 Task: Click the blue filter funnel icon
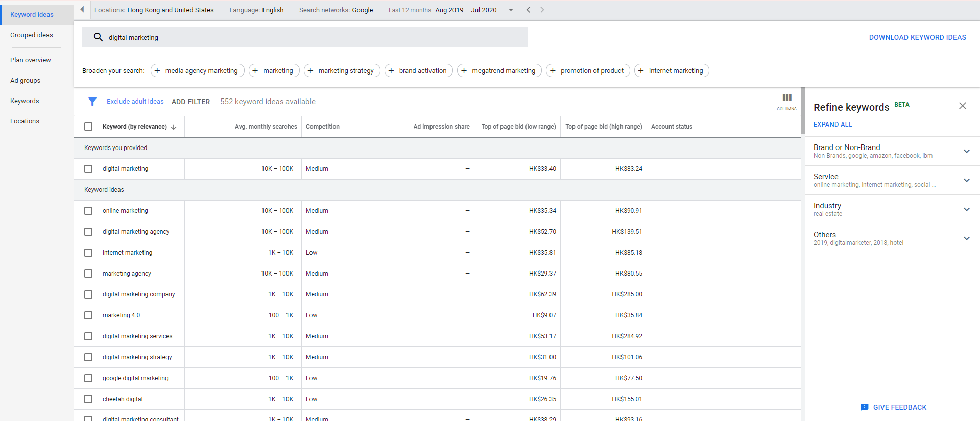[x=92, y=102]
